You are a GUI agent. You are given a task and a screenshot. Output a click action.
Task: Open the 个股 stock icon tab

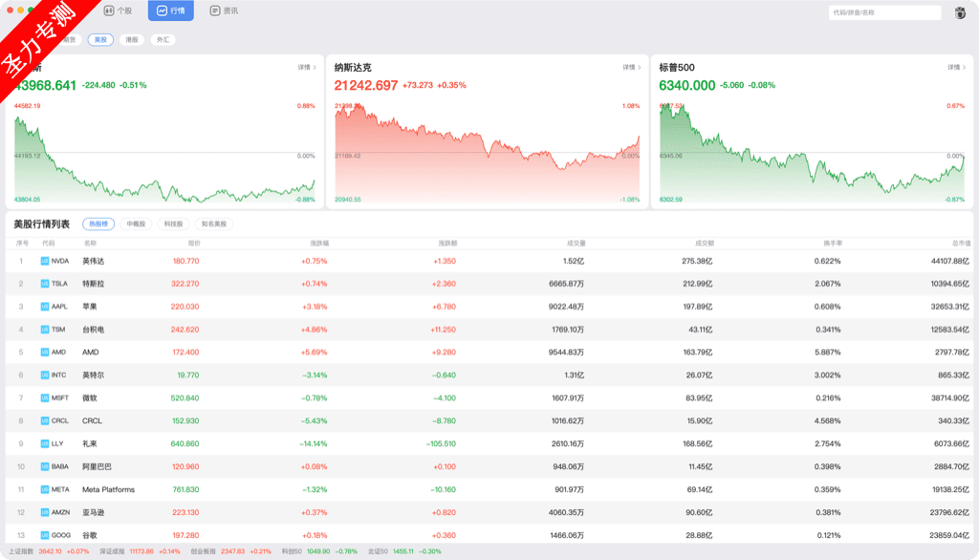[x=108, y=11]
